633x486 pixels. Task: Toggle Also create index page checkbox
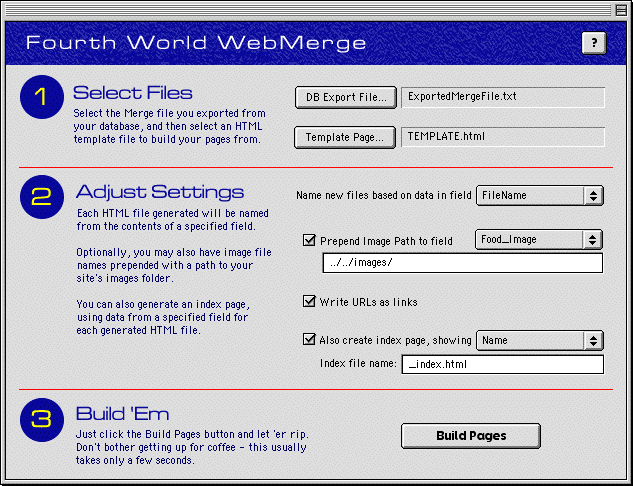(x=309, y=339)
